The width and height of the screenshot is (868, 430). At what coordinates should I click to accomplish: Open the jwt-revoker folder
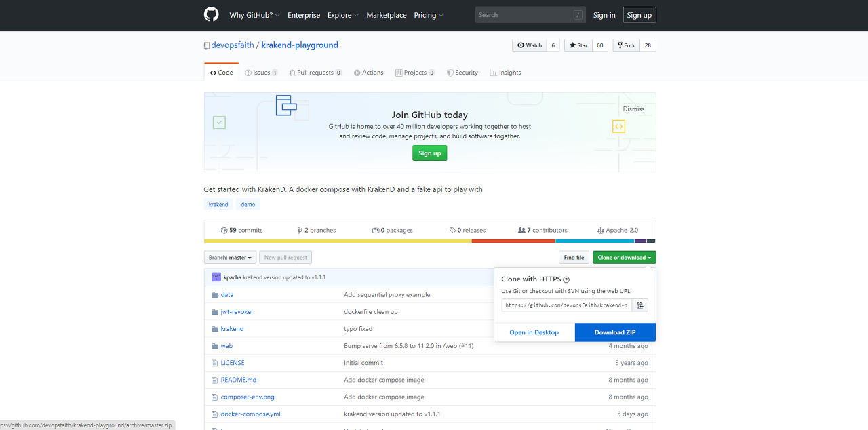coord(237,312)
